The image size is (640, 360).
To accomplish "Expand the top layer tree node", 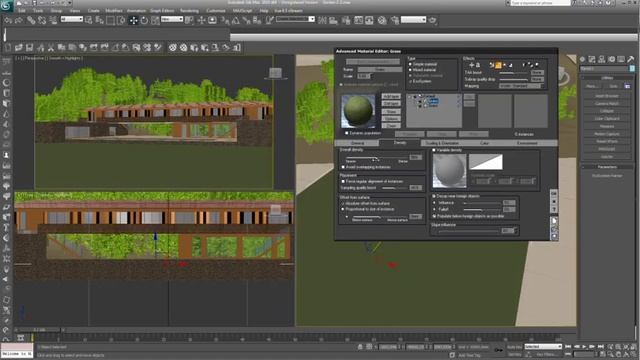I will tap(410, 97).
